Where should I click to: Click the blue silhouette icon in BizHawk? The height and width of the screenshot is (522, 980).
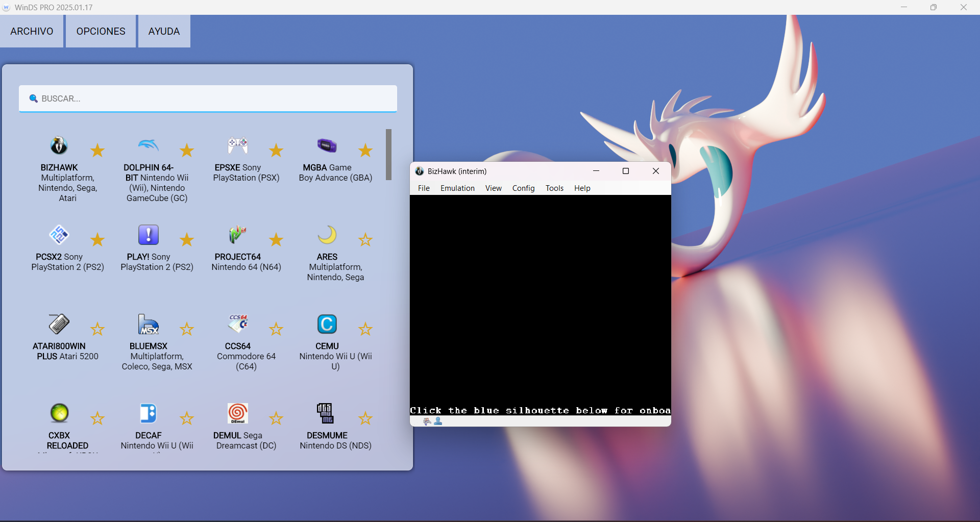[438, 421]
